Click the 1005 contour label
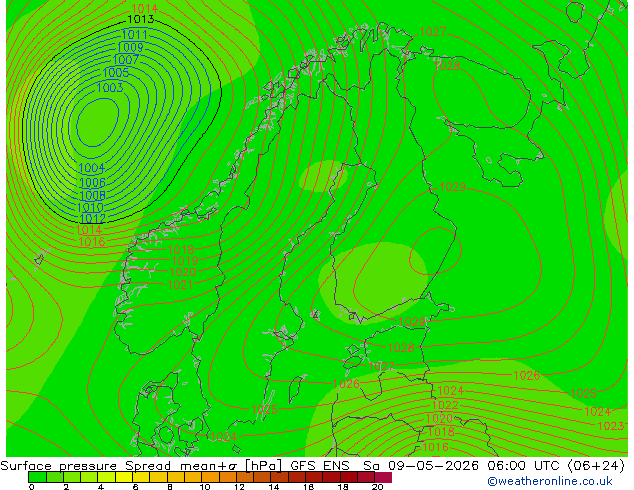This screenshot has height=490, width=634. (x=116, y=73)
